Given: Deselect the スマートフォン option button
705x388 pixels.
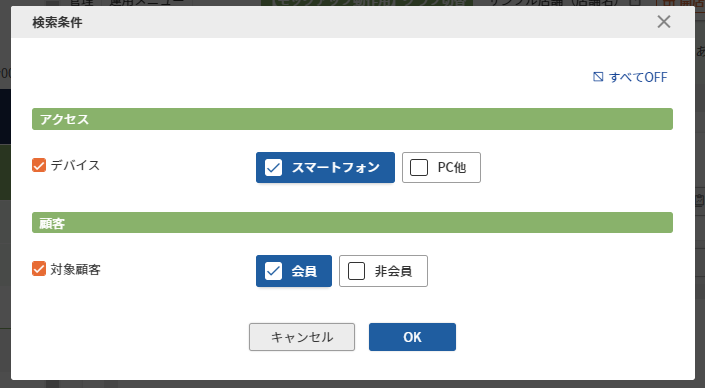Looking at the screenshot, I should click(325, 167).
